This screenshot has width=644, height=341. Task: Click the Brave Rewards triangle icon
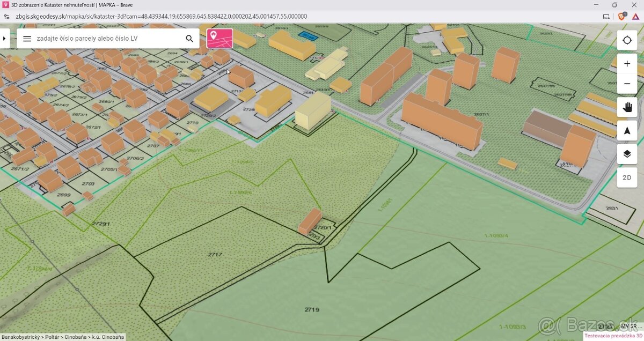tap(636, 16)
